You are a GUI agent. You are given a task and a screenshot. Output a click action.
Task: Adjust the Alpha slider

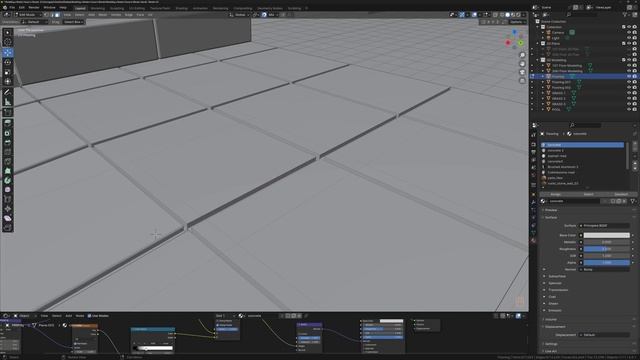[607, 263]
